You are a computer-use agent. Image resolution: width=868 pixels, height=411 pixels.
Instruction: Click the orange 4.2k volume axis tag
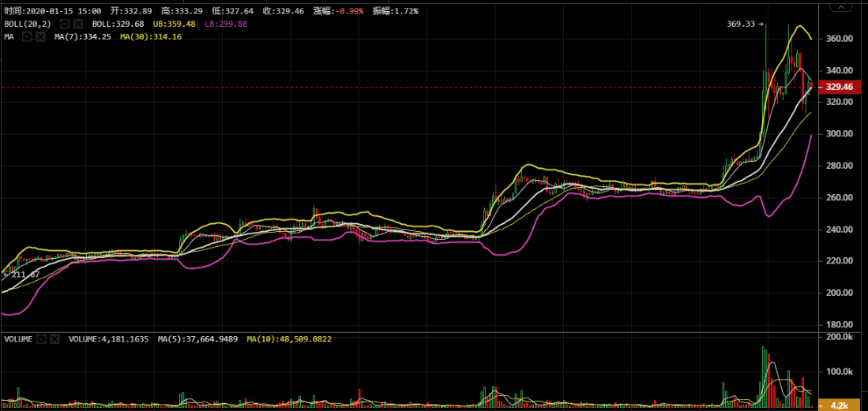coord(841,405)
